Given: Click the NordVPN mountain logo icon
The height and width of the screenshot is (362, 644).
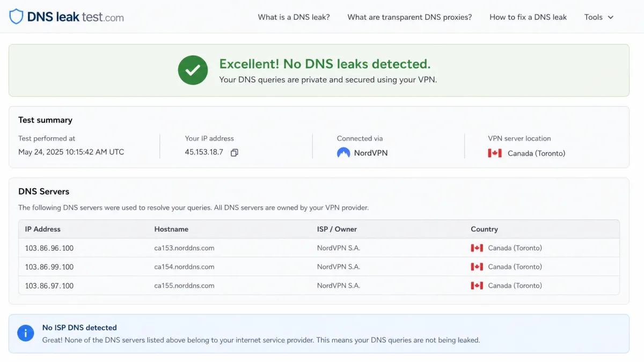Looking at the screenshot, I should coord(343,153).
